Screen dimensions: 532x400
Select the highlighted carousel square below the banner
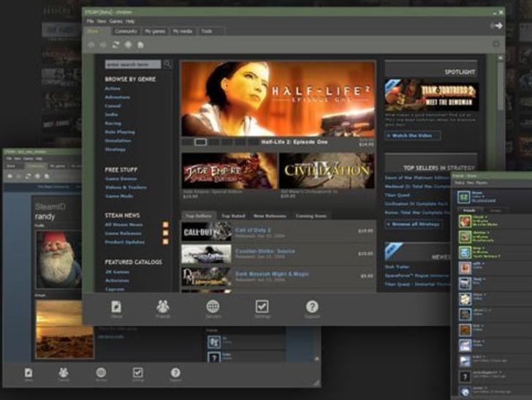click(200, 142)
